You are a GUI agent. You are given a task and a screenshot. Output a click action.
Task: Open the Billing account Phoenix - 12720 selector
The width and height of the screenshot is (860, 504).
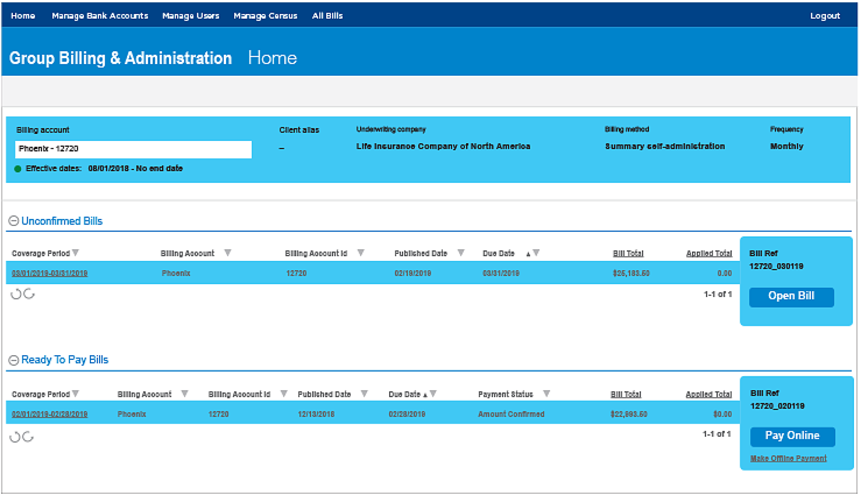coord(133,149)
